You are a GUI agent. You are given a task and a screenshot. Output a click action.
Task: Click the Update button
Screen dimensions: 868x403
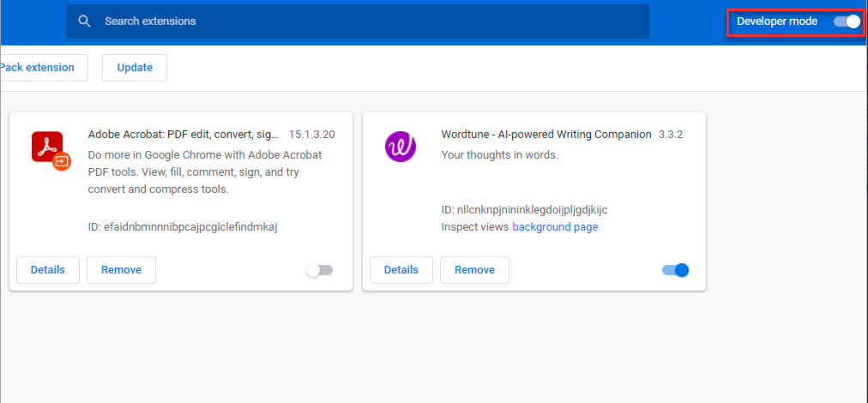[x=135, y=68]
